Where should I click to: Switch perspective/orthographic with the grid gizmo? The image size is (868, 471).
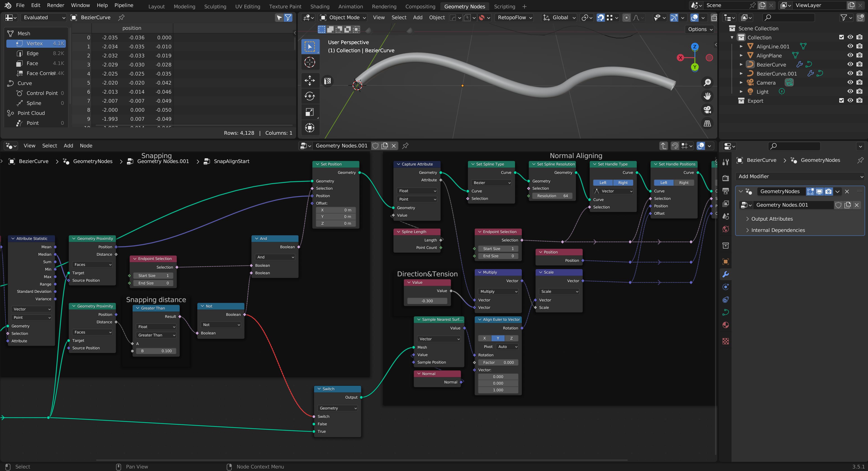pyautogui.click(x=707, y=123)
